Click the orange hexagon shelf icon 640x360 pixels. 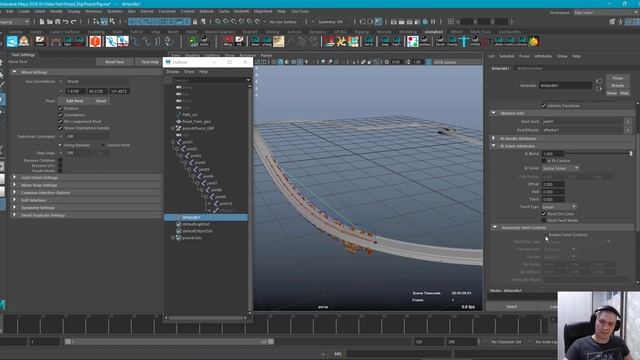(x=95, y=41)
